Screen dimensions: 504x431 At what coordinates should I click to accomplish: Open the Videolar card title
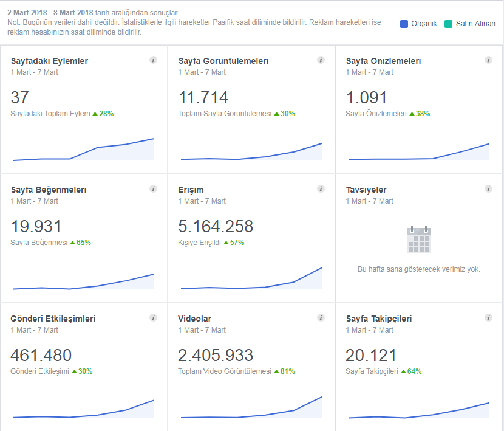195,319
